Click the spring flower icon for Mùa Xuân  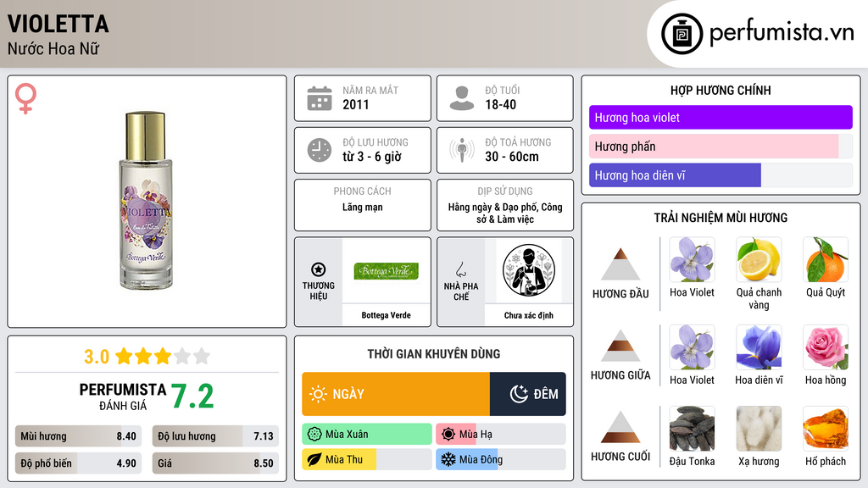(x=314, y=435)
